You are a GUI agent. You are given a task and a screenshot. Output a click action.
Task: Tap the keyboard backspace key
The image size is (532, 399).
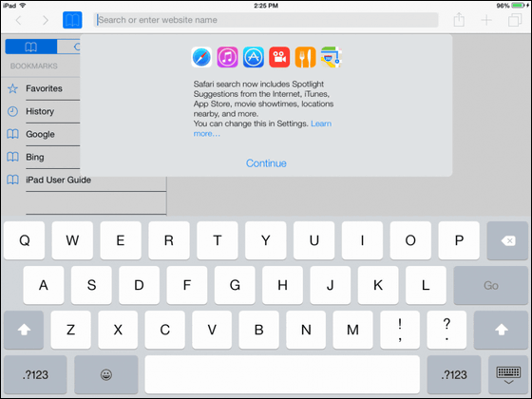coord(507,240)
